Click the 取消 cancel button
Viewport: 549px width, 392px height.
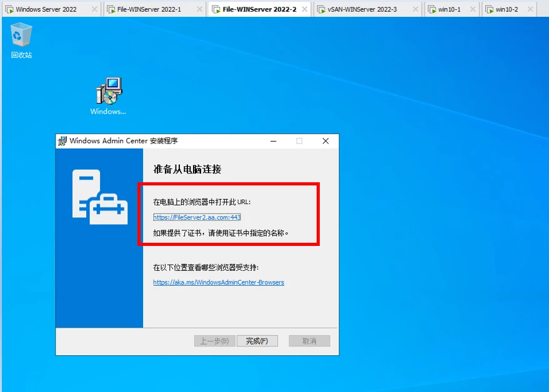pos(310,341)
